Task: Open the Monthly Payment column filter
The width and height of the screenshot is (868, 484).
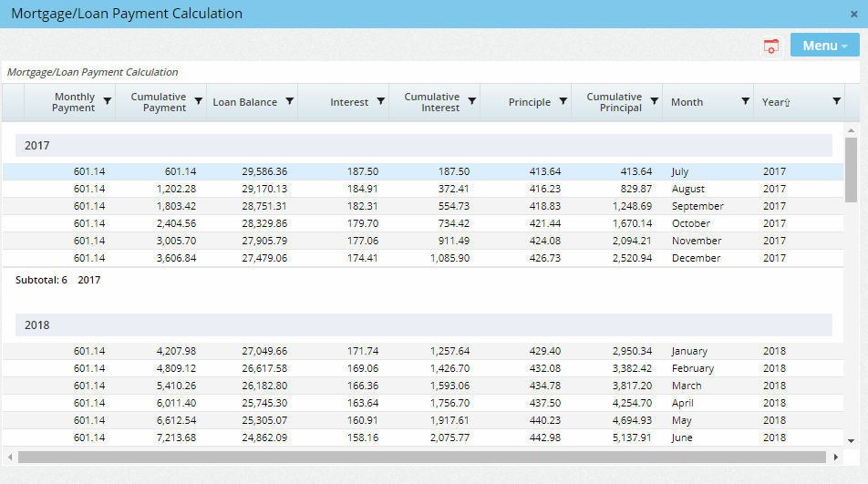Action: [x=108, y=102]
